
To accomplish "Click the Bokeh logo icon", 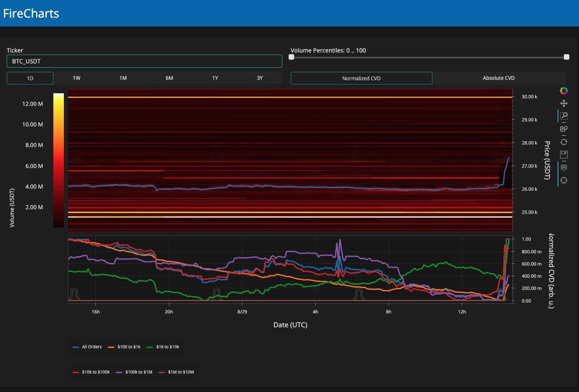I will 564,91.
